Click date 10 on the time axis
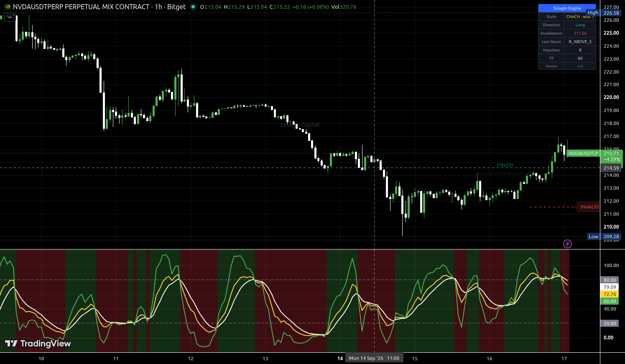The image size is (625, 364). point(41,359)
